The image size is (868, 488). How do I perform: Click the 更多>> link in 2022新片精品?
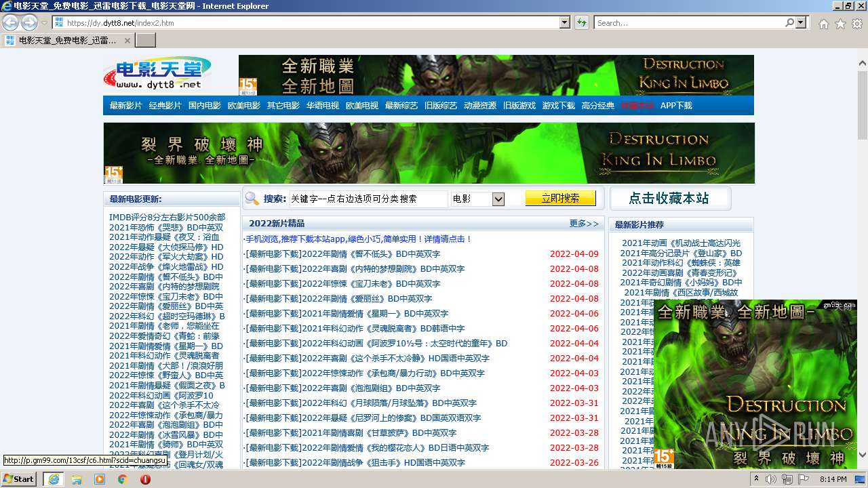584,223
